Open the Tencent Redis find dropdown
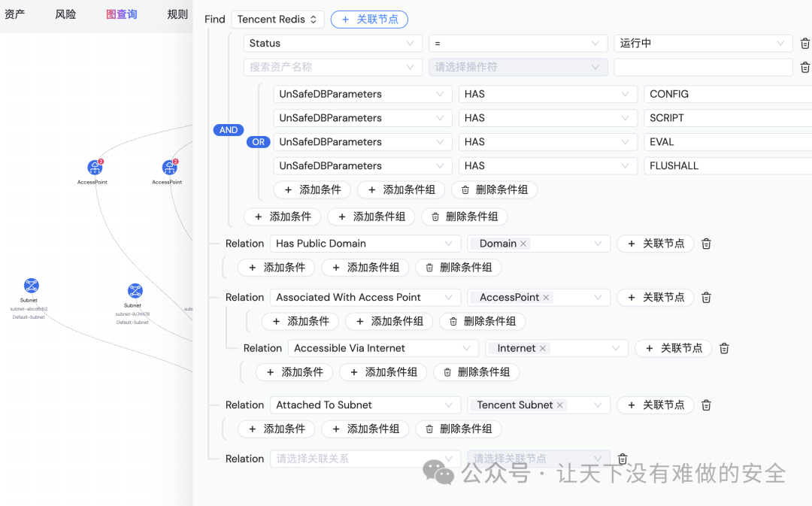The width and height of the screenshot is (812, 506). pyautogui.click(x=277, y=19)
